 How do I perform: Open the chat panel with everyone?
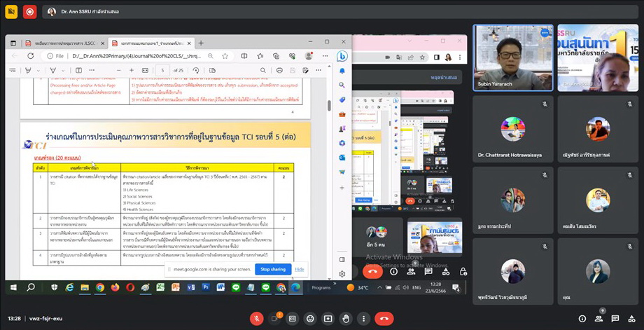pos(615,319)
